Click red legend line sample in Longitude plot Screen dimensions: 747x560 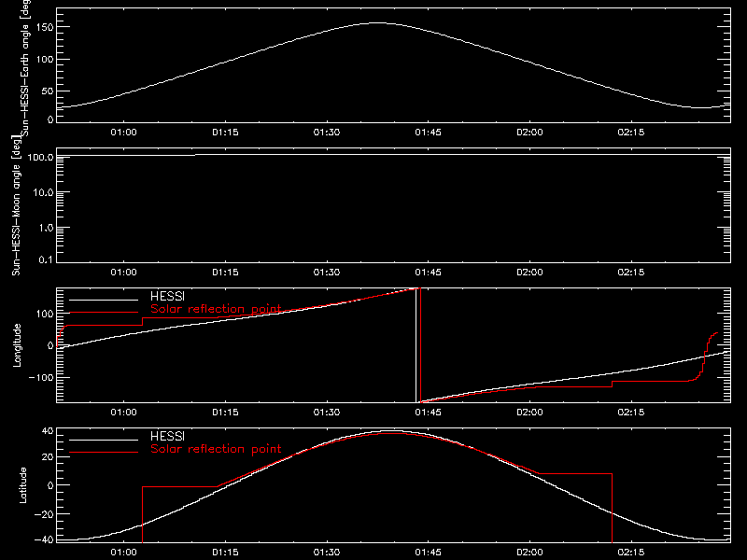[x=104, y=313]
